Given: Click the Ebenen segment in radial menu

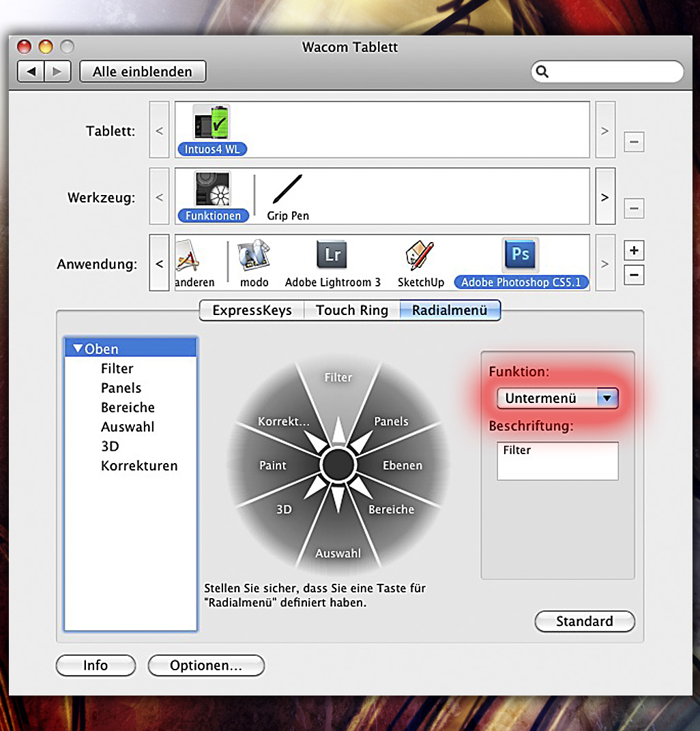Looking at the screenshot, I should pos(403,466).
